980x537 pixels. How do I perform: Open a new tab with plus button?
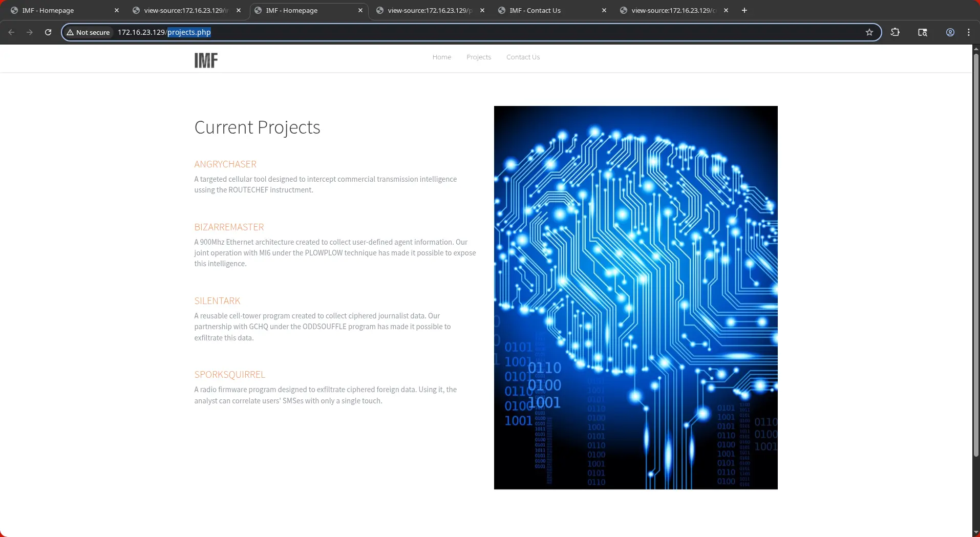click(x=744, y=10)
